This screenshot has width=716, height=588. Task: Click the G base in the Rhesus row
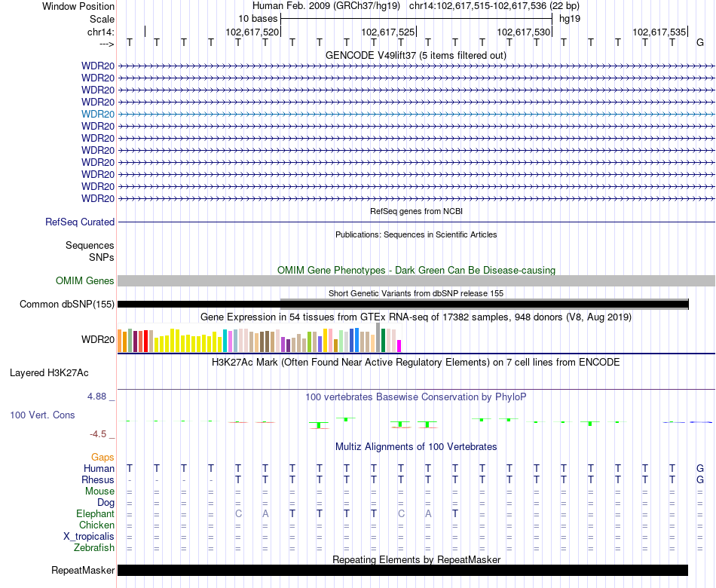click(x=699, y=479)
